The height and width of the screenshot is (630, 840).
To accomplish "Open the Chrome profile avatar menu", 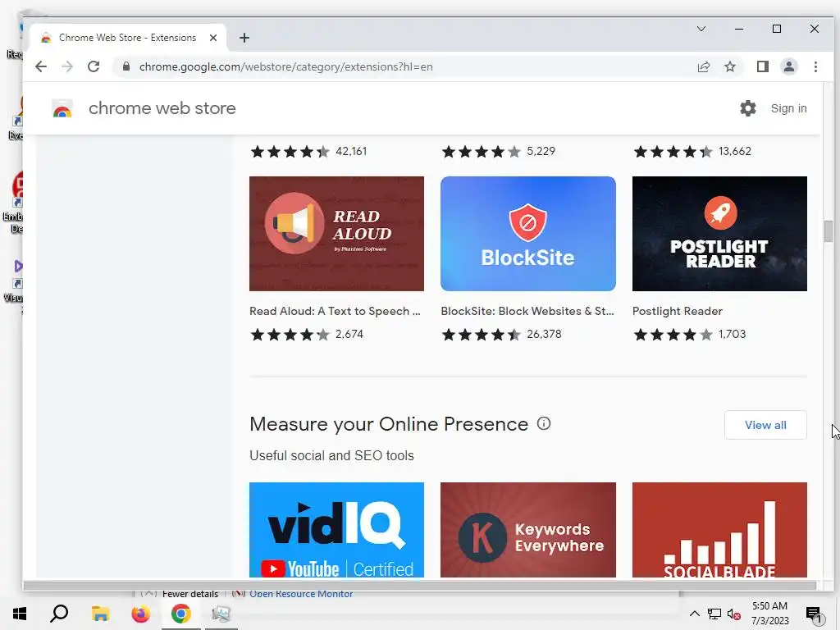I will click(x=788, y=66).
